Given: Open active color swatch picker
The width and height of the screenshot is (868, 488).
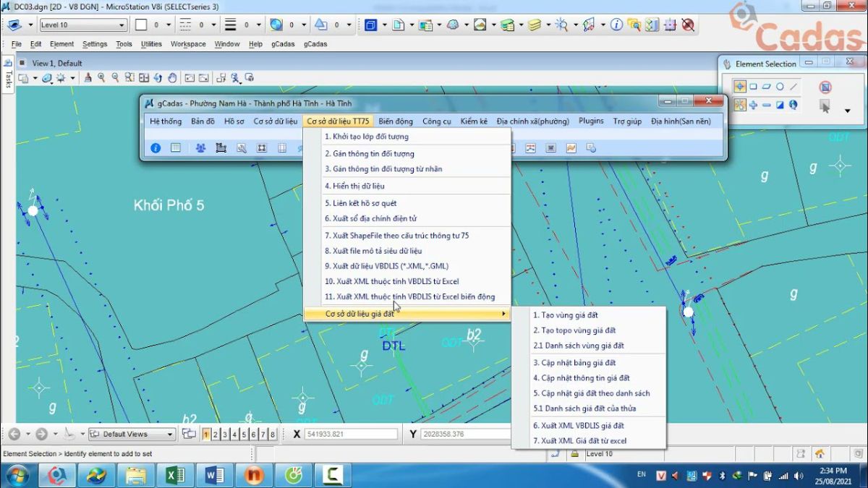Looking at the screenshot, I should coord(141,25).
